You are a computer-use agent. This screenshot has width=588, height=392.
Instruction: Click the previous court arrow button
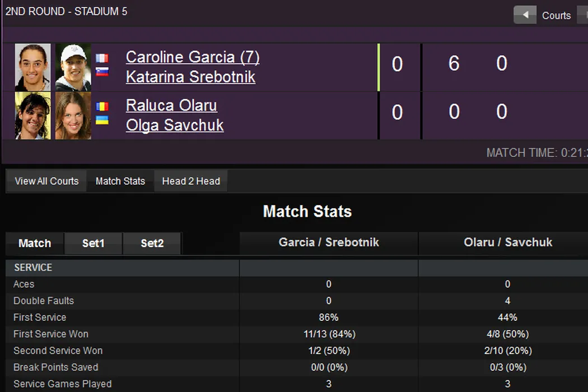click(x=525, y=15)
